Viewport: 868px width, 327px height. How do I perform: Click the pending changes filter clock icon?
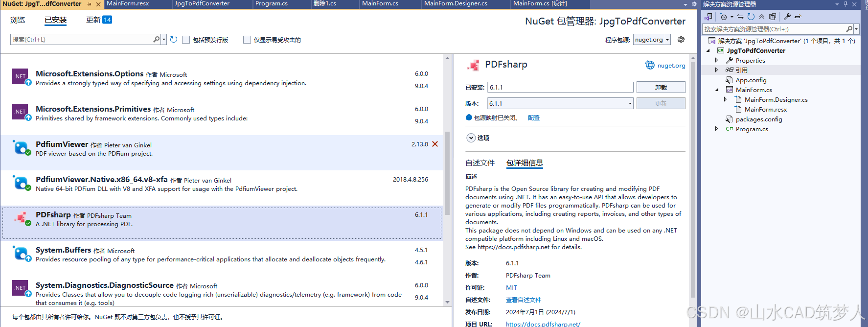pos(724,17)
